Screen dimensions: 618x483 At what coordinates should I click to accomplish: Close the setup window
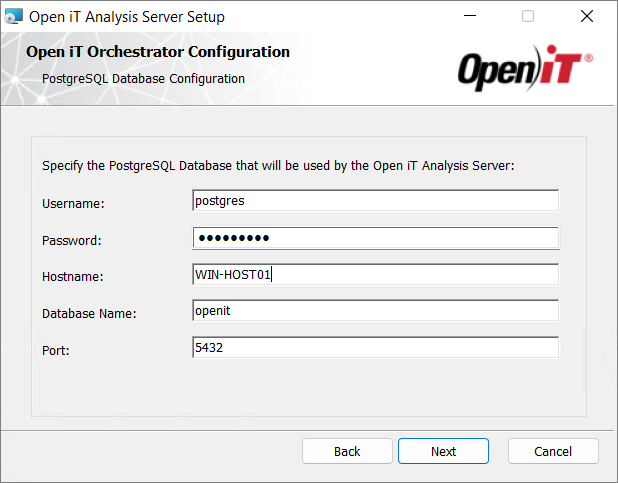click(x=587, y=16)
